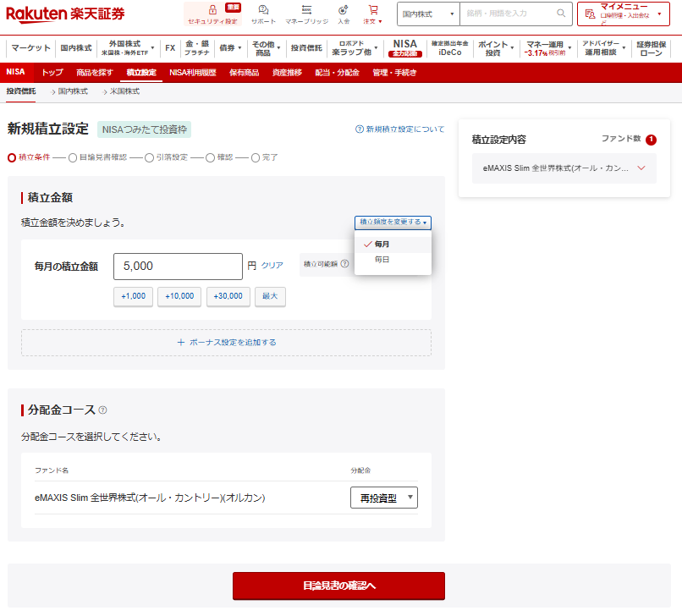Open the NISA top menu item
The width and height of the screenshot is (682, 616).
[405, 48]
